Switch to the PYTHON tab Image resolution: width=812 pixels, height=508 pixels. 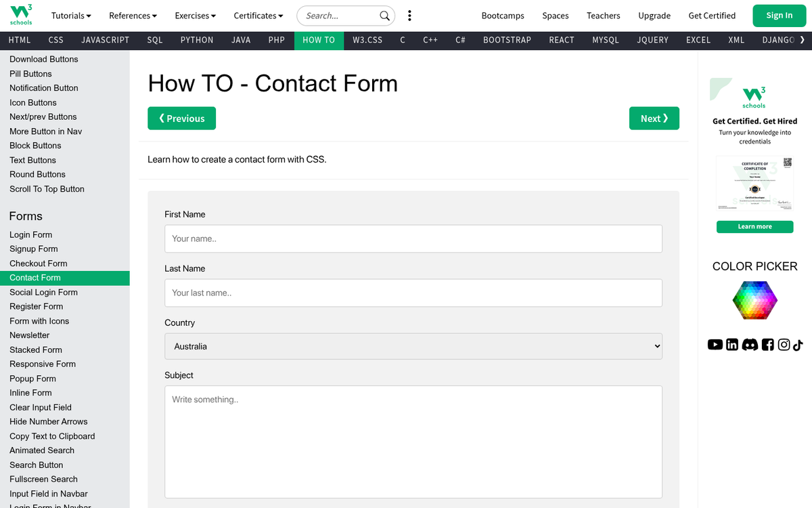(196, 40)
